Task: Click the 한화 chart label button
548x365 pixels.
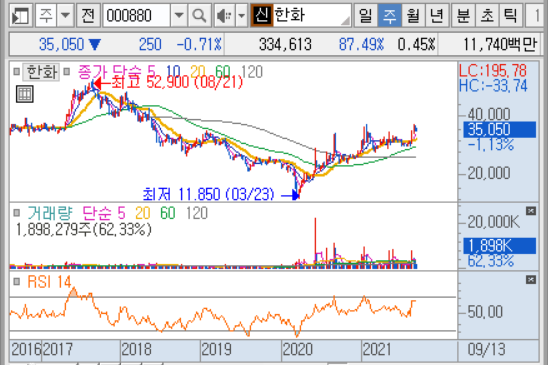Action: pos(42,72)
